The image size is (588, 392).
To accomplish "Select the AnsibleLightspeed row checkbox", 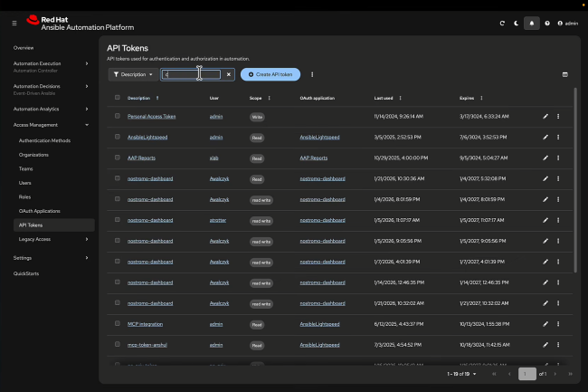I will click(x=118, y=137).
